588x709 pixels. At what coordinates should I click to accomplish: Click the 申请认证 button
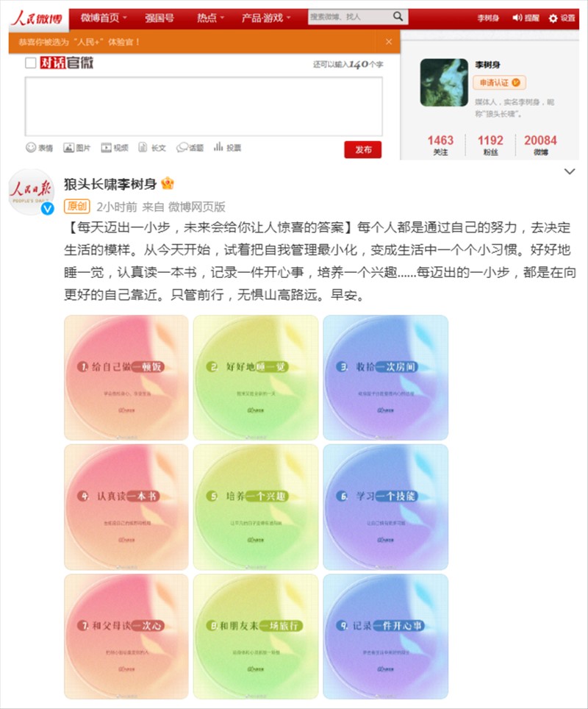499,83
